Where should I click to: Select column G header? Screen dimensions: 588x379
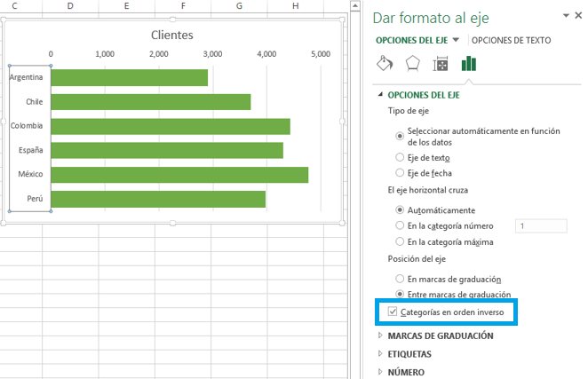(239, 6)
